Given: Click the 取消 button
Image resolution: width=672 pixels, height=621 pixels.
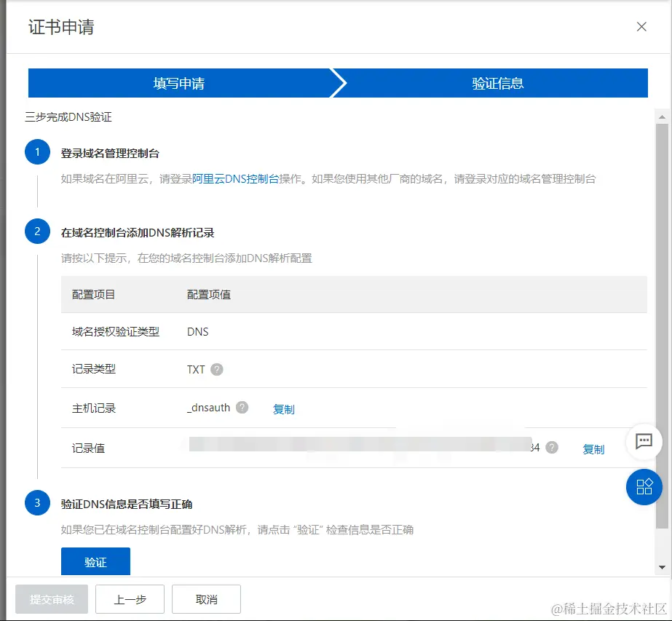Looking at the screenshot, I should point(206,599).
